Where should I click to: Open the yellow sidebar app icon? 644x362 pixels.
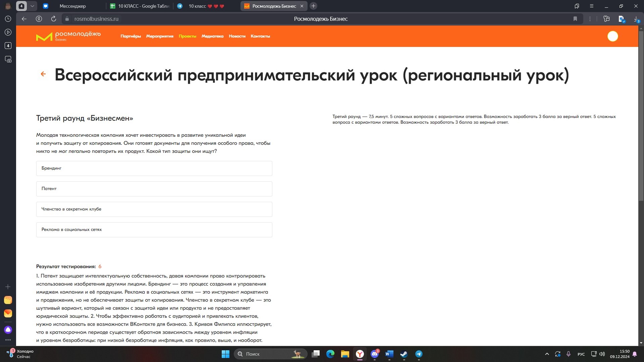(x=8, y=300)
